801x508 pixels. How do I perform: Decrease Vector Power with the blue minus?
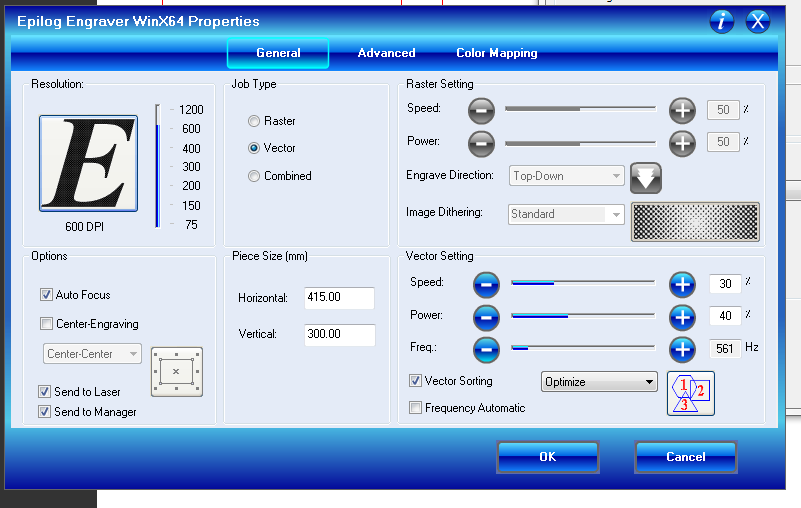tap(486, 317)
